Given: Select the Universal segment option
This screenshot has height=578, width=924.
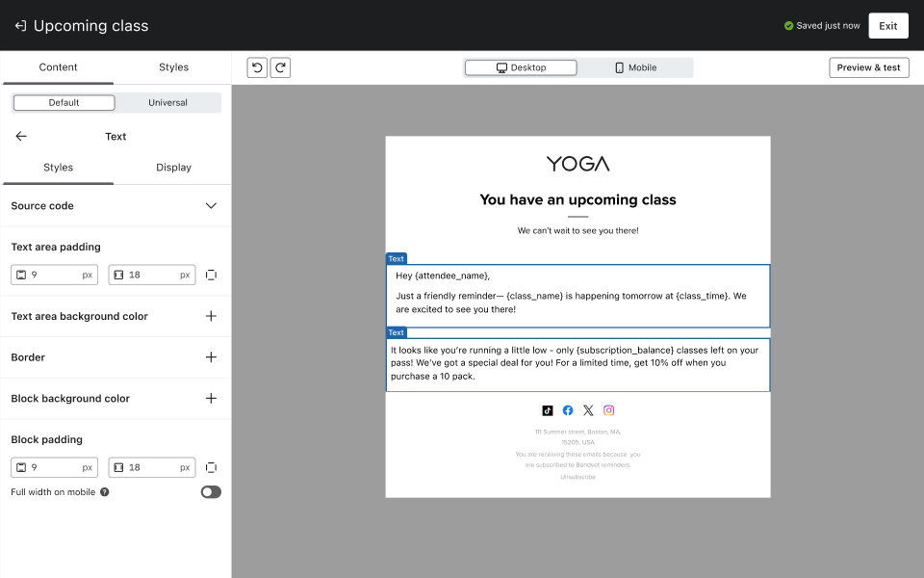Looking at the screenshot, I should click(167, 103).
